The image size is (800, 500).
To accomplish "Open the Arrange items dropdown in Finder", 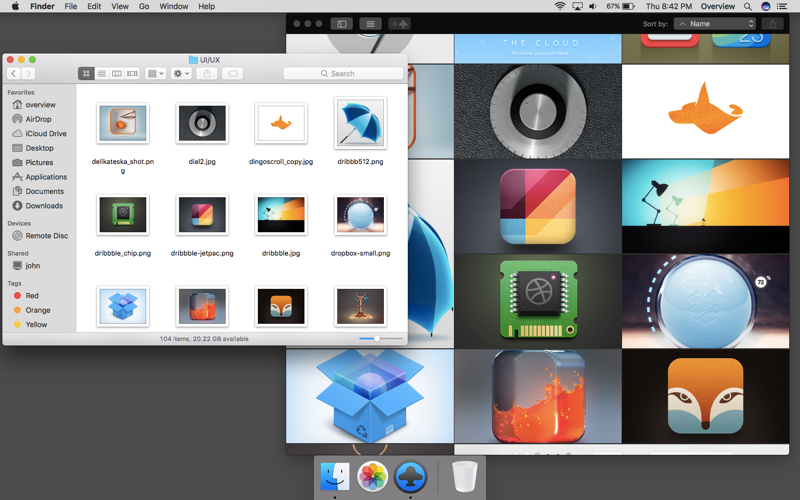I will pos(155,74).
